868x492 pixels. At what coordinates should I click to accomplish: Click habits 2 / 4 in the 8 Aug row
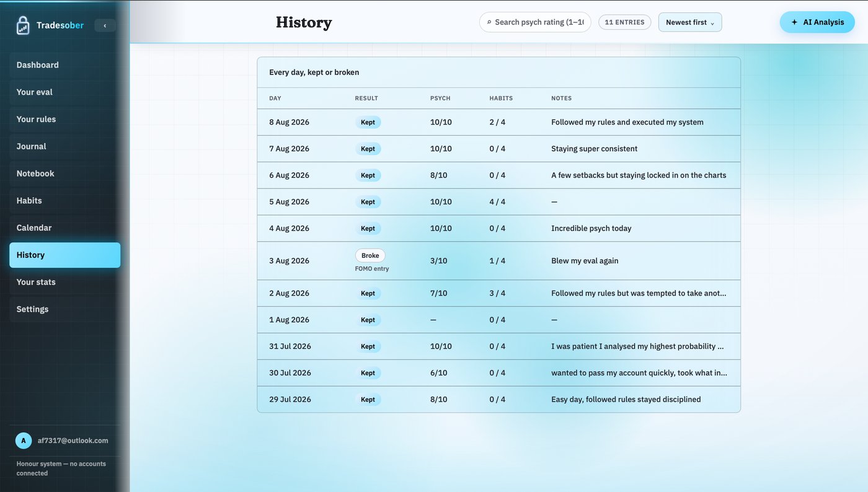(497, 123)
